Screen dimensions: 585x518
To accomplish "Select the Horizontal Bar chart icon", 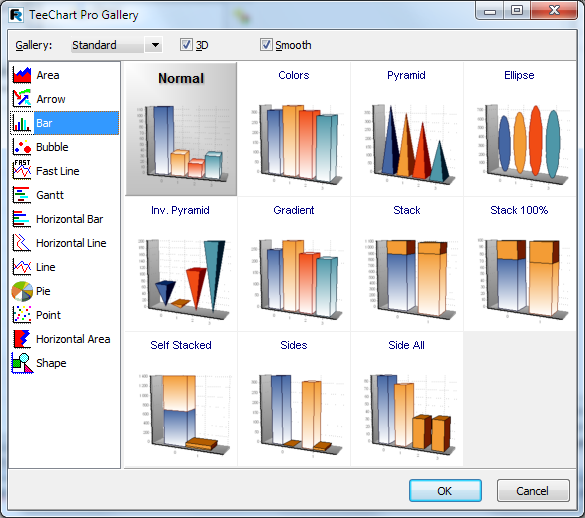I will pyautogui.click(x=22, y=219).
